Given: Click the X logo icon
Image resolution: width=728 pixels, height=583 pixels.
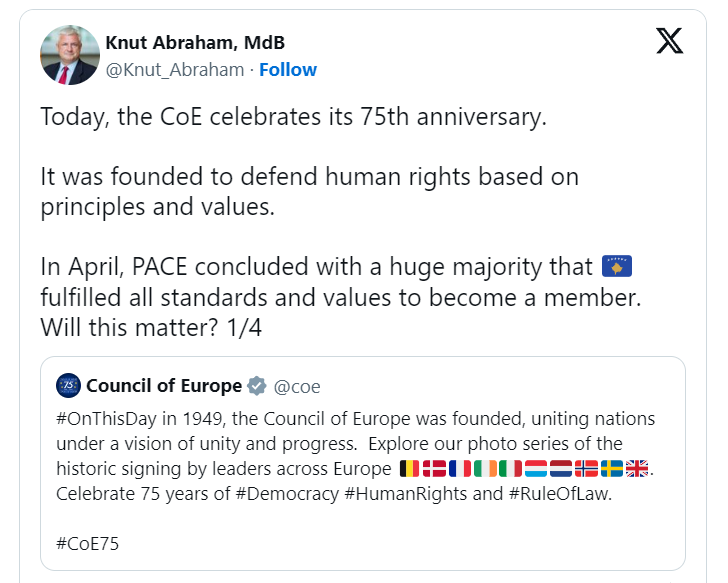Looking at the screenshot, I should coord(669,40).
